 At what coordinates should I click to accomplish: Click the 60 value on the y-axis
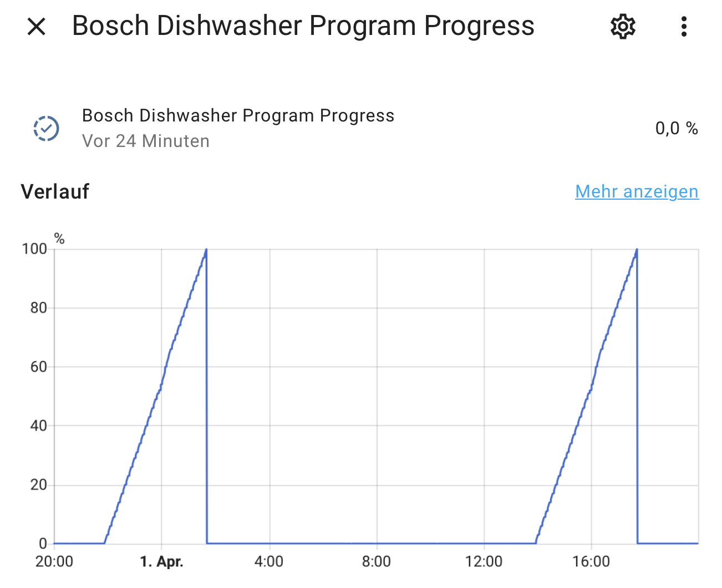(x=39, y=367)
